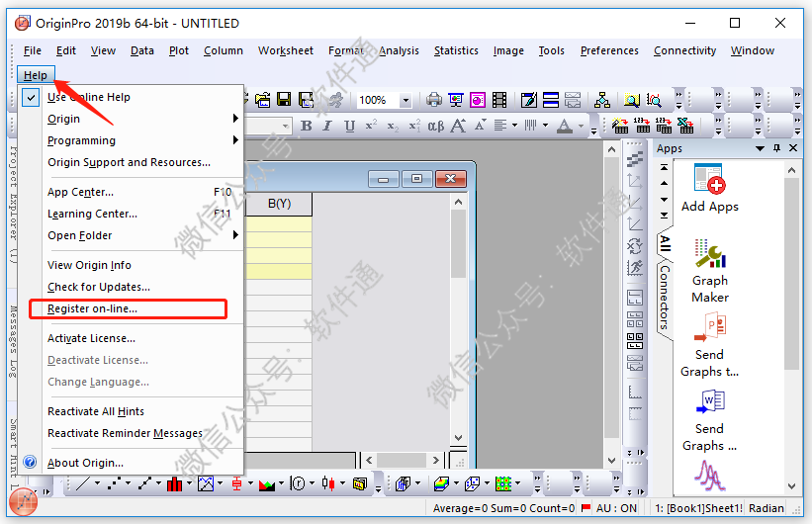Click the [Book1]Sheet1 status entry
Image resolution: width=812 pixels, height=524 pixels.
point(698,508)
